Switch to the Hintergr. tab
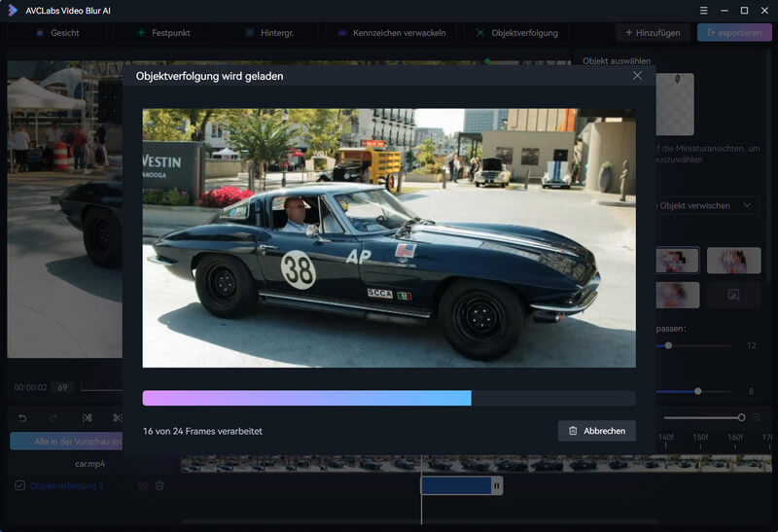 [x=270, y=33]
